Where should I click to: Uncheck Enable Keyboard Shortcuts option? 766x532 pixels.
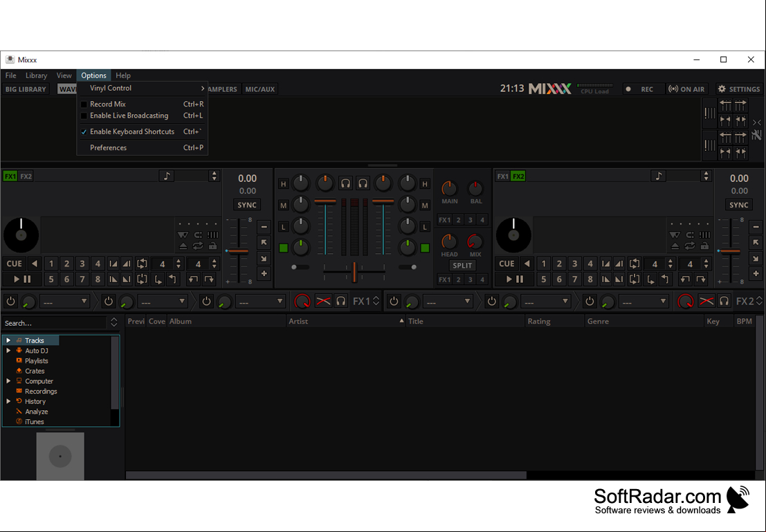pyautogui.click(x=142, y=132)
